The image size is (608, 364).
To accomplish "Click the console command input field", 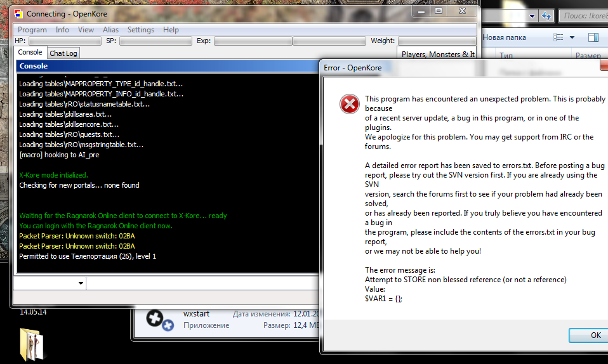I will [x=202, y=283].
